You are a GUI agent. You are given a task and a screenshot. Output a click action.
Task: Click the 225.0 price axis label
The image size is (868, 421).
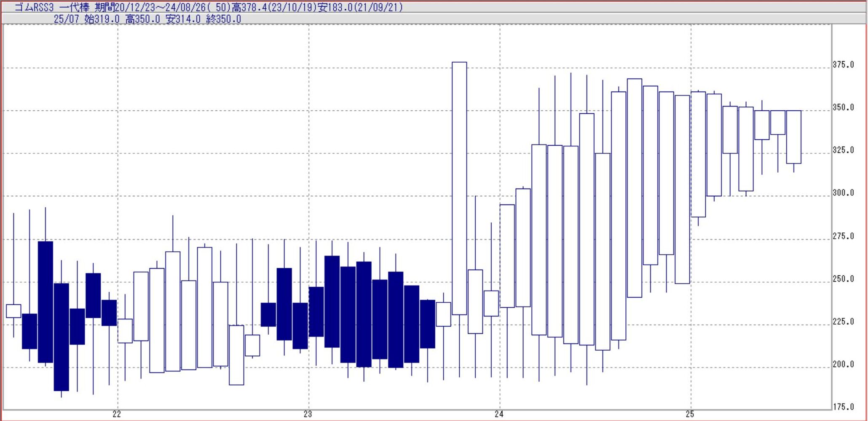pos(843,322)
